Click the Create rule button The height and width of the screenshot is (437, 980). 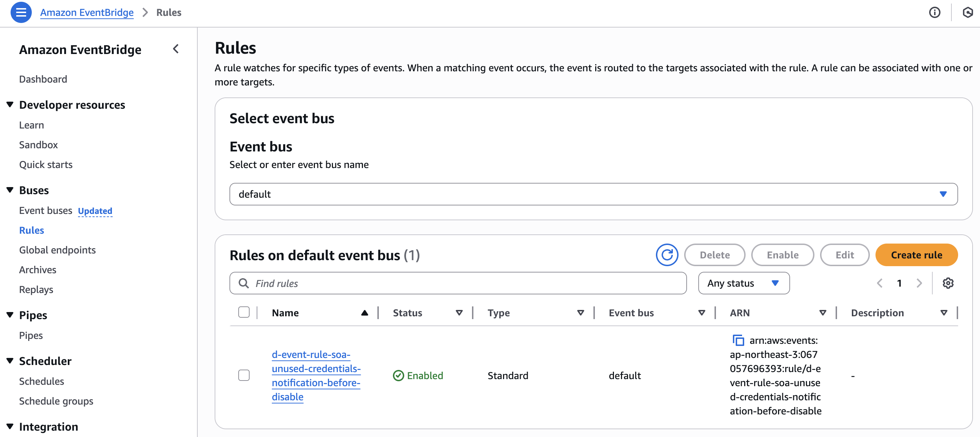point(916,255)
